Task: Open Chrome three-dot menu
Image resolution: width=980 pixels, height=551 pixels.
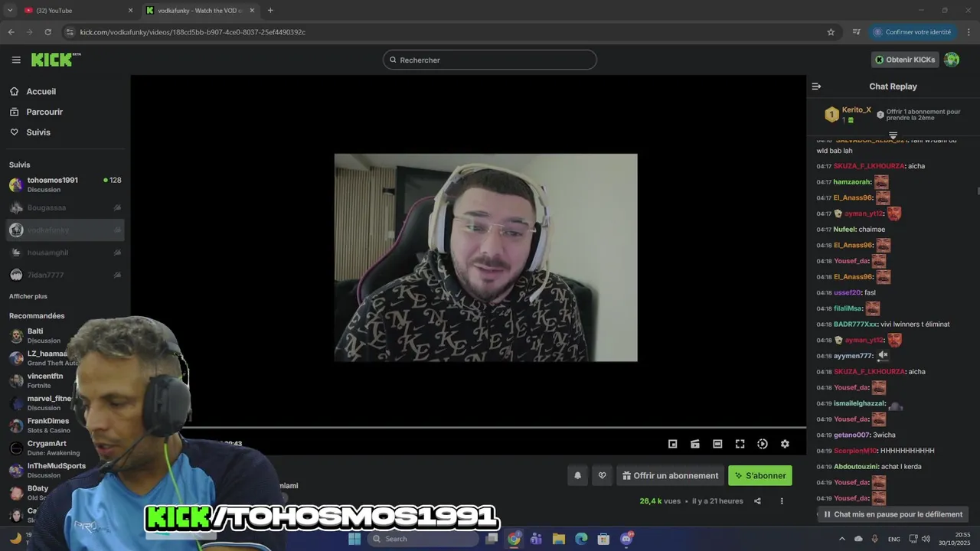Action: tap(969, 32)
